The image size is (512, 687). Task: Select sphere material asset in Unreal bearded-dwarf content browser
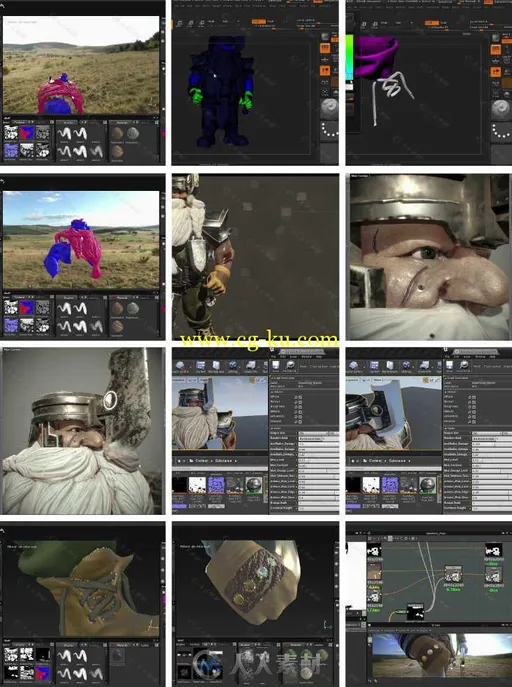(x=254, y=485)
